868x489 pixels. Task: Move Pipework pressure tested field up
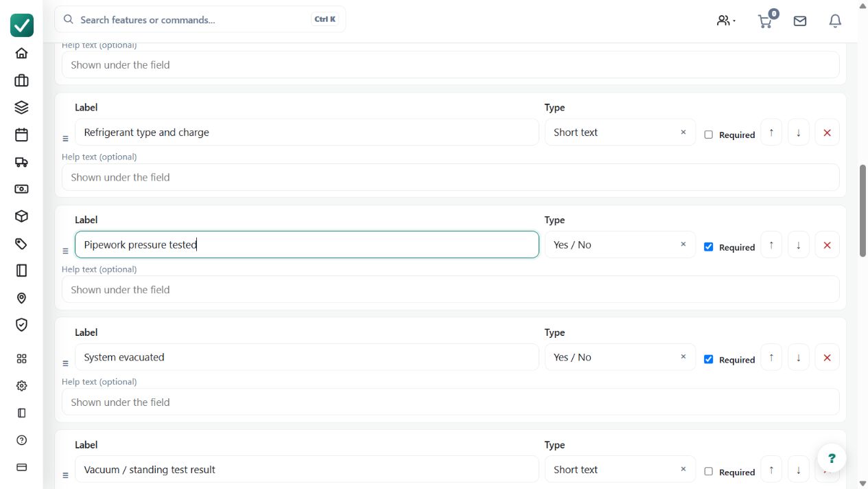tap(771, 245)
